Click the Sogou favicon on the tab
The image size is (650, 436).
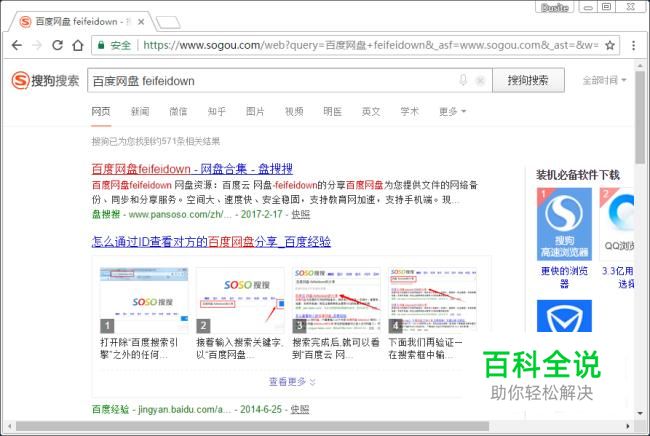coord(25,22)
